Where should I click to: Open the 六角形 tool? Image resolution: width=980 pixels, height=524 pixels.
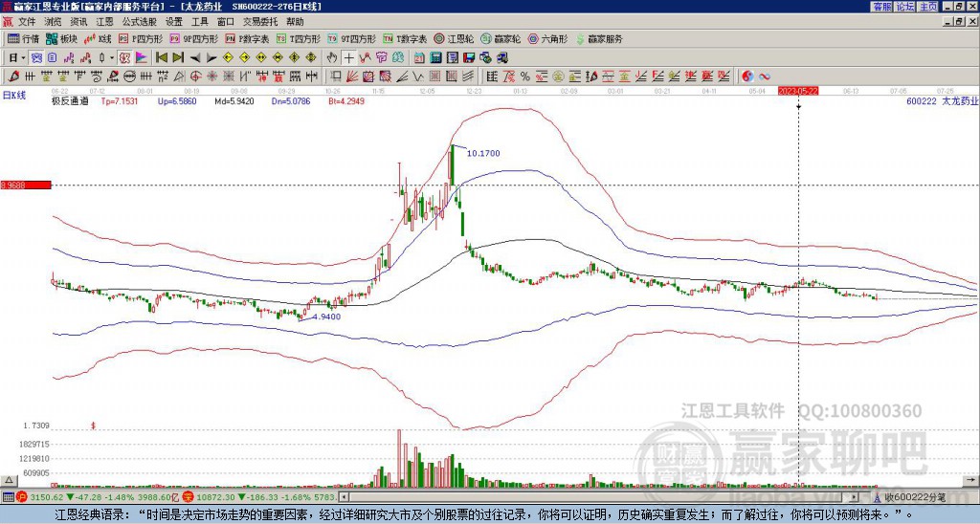click(548, 38)
